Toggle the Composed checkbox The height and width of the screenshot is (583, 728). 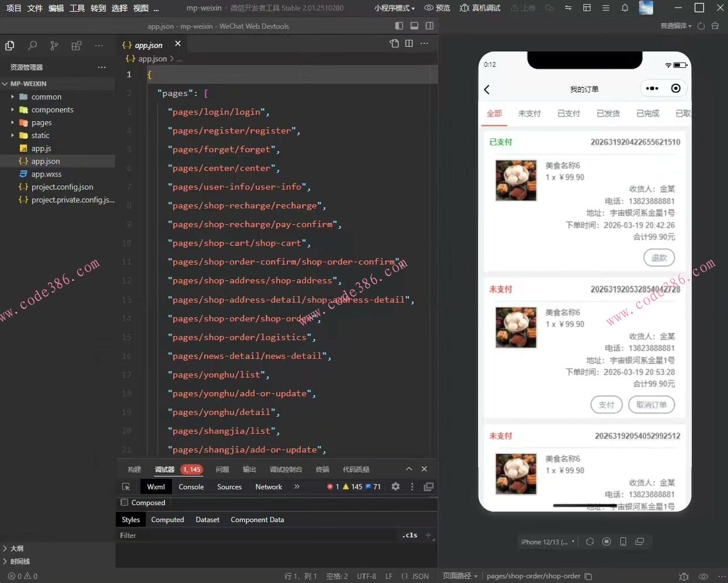[125, 502]
